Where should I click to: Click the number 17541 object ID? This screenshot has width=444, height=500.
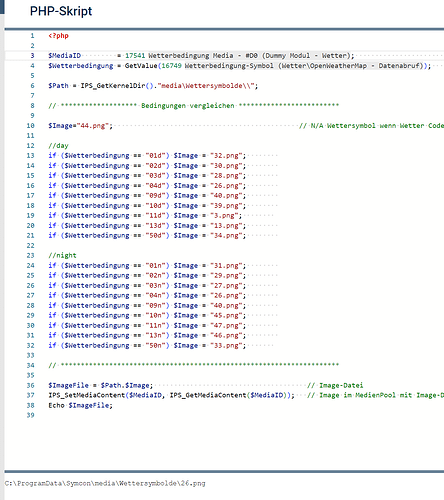[x=135, y=56]
